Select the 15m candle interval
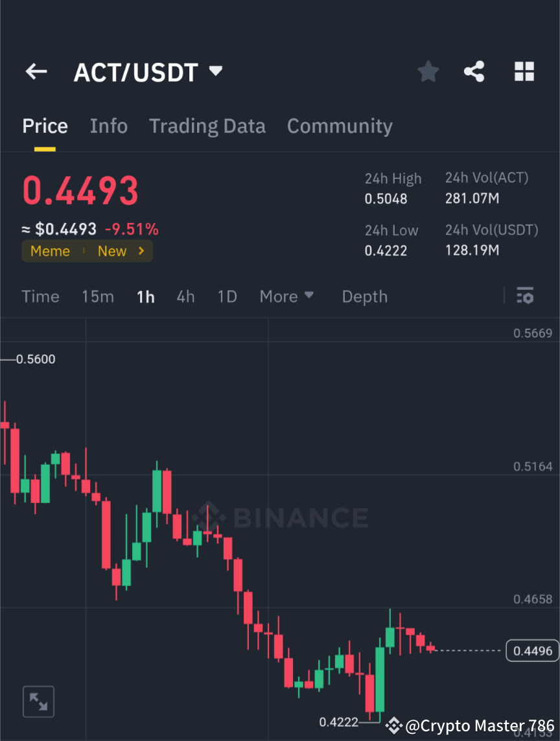 (97, 296)
